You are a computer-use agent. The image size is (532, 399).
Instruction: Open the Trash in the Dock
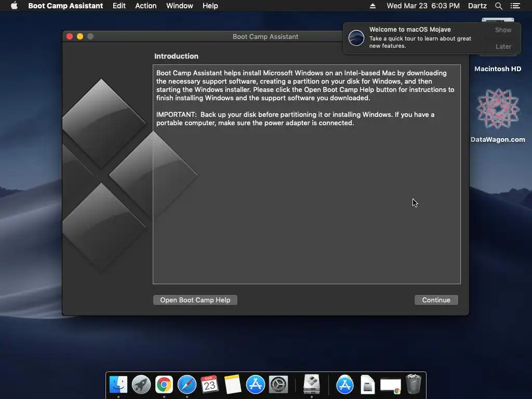coord(414,384)
